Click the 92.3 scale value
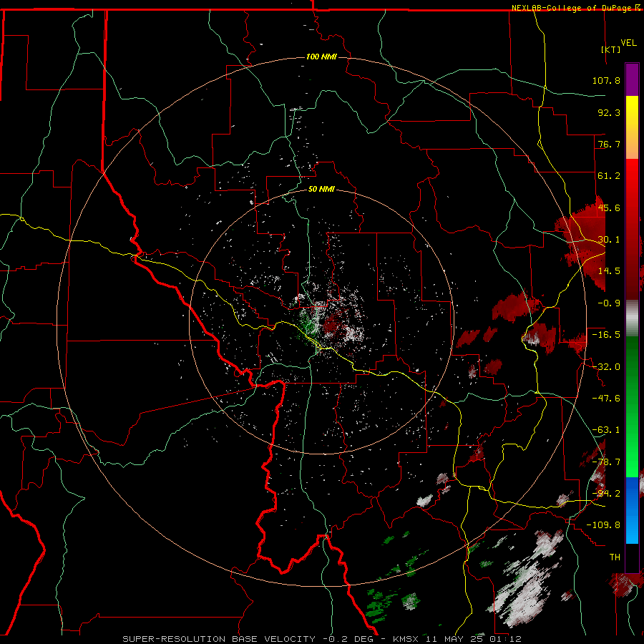Image resolution: width=644 pixels, height=644 pixels. click(x=609, y=112)
